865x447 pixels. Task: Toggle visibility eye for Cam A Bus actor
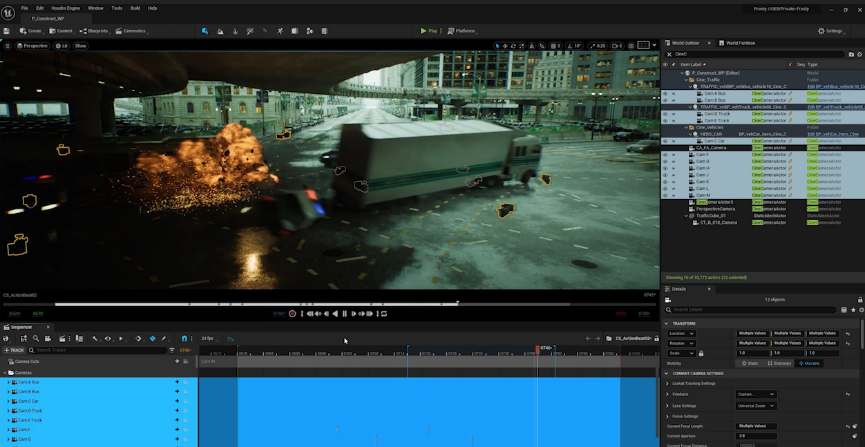[x=665, y=93]
